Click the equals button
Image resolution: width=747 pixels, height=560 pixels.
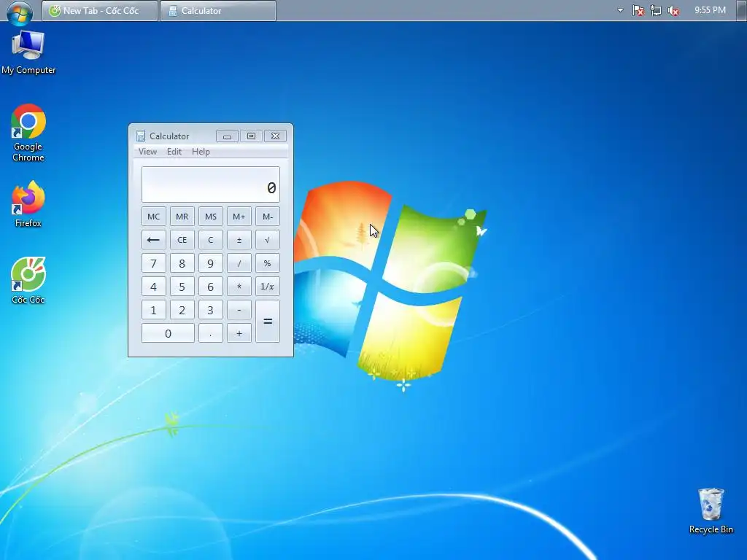(267, 322)
